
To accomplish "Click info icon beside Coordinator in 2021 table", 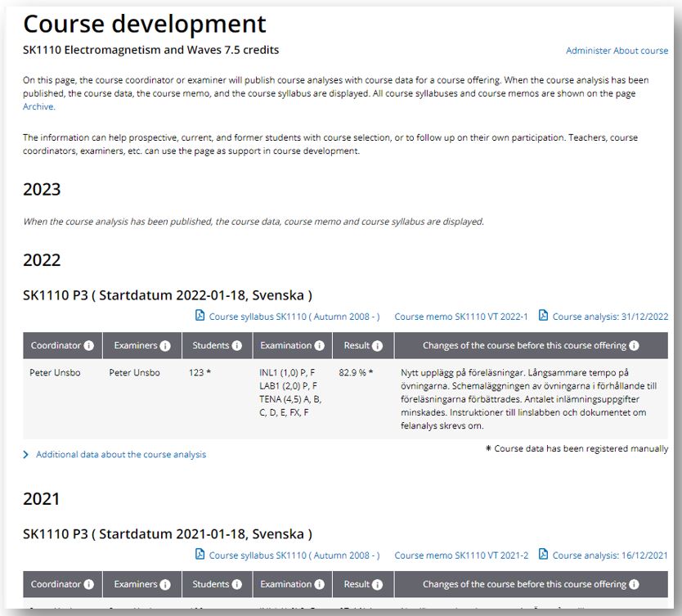I will (x=88, y=585).
